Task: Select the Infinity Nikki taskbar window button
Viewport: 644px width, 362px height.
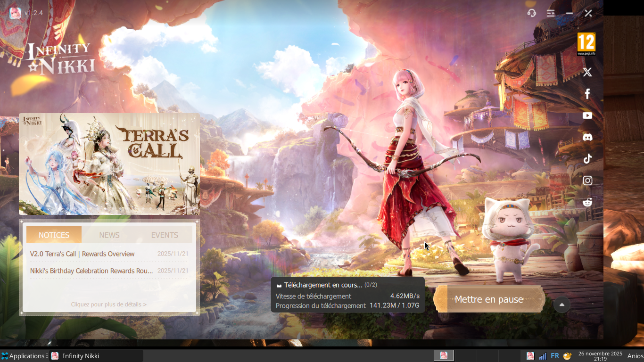Action: click(x=96, y=356)
